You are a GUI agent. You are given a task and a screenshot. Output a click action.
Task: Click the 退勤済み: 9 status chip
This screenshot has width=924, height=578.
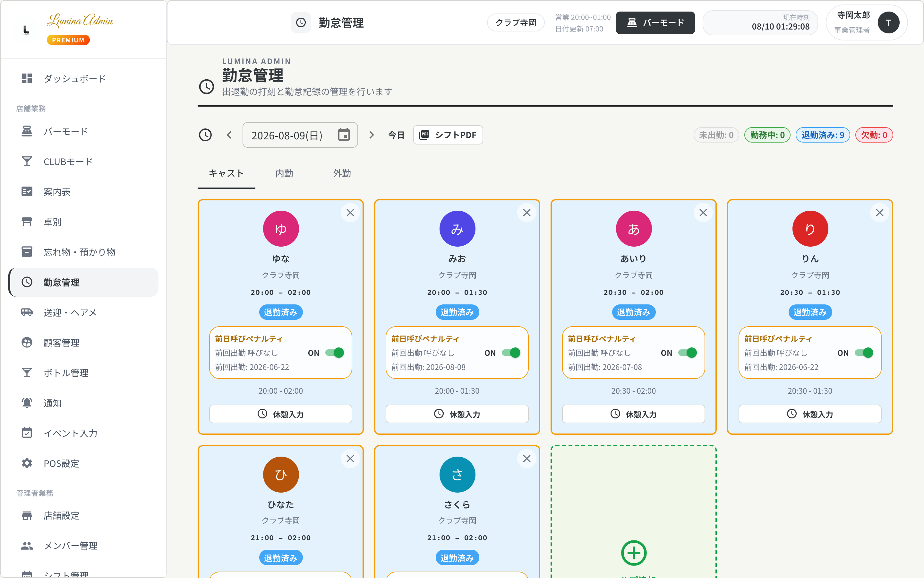click(823, 135)
